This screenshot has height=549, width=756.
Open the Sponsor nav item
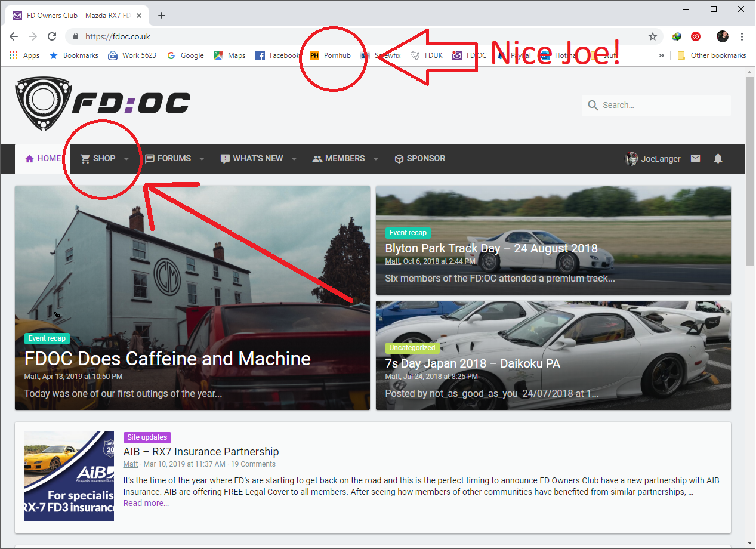click(420, 159)
